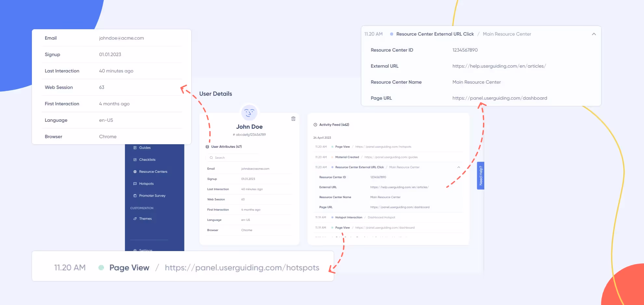This screenshot has width=644, height=305.
Task: Click the trash icon on John Doe's card
Action: click(293, 119)
